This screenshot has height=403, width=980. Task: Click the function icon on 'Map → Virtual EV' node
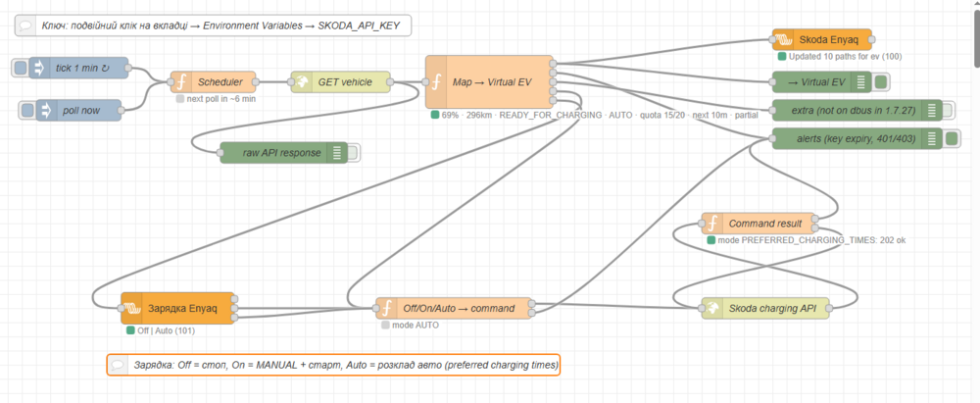436,82
